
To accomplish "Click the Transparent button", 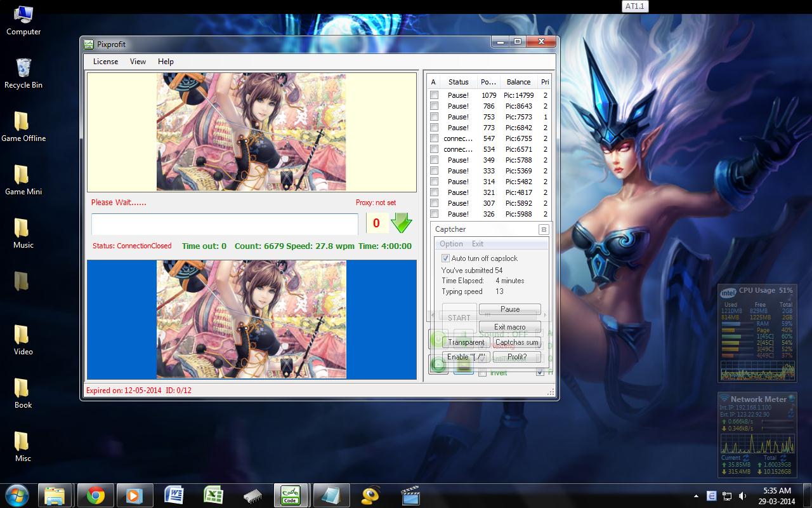I will click(x=466, y=342).
